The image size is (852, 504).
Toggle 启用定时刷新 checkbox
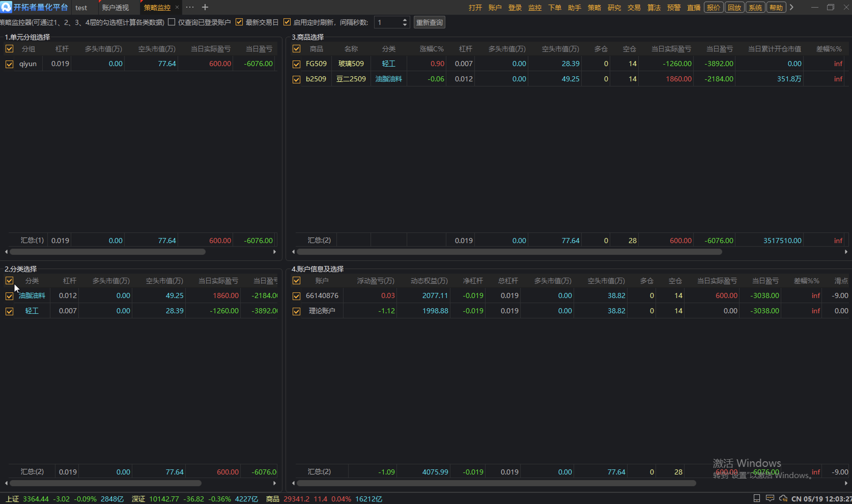click(x=287, y=22)
